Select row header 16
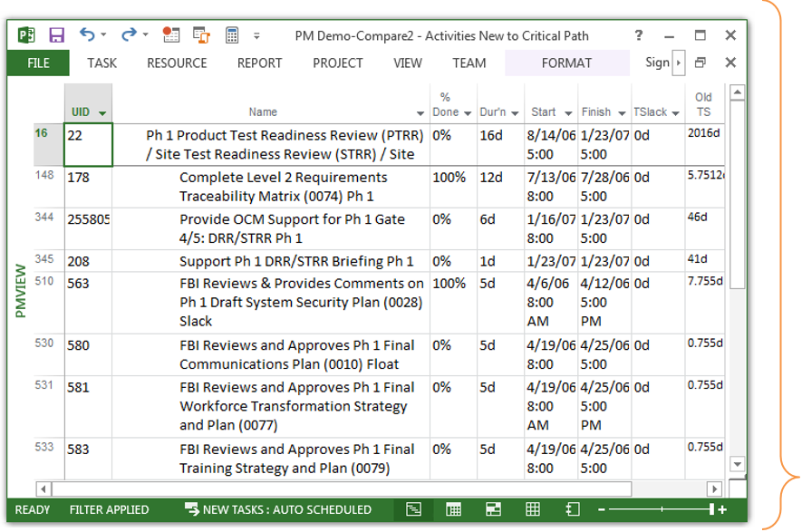This screenshot has width=802, height=532. 49,145
